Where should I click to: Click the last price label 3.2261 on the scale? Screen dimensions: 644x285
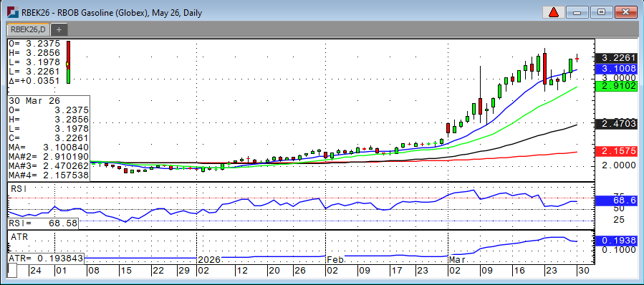[x=617, y=58]
